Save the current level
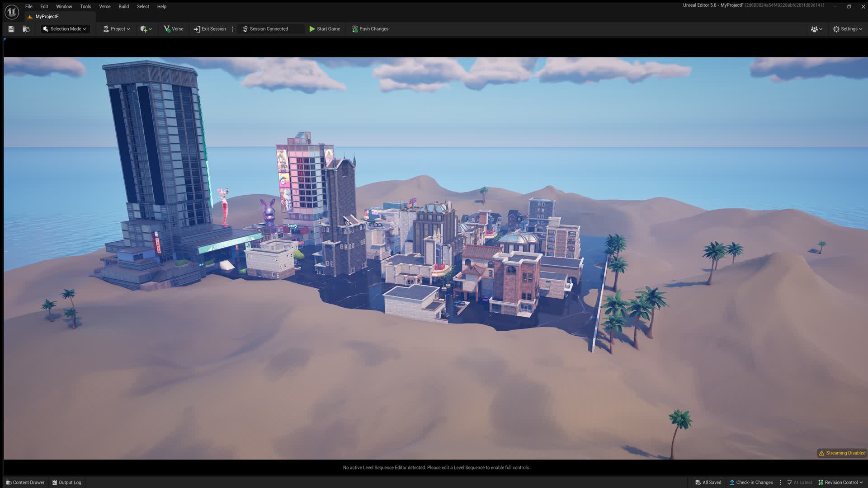Viewport: 868px width, 488px height. (10, 28)
